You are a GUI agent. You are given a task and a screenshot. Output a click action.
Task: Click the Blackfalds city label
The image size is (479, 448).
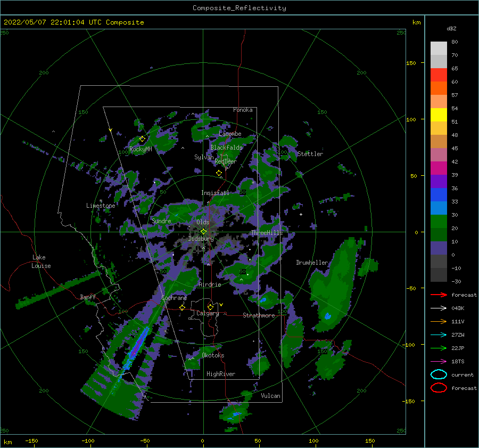point(226,148)
